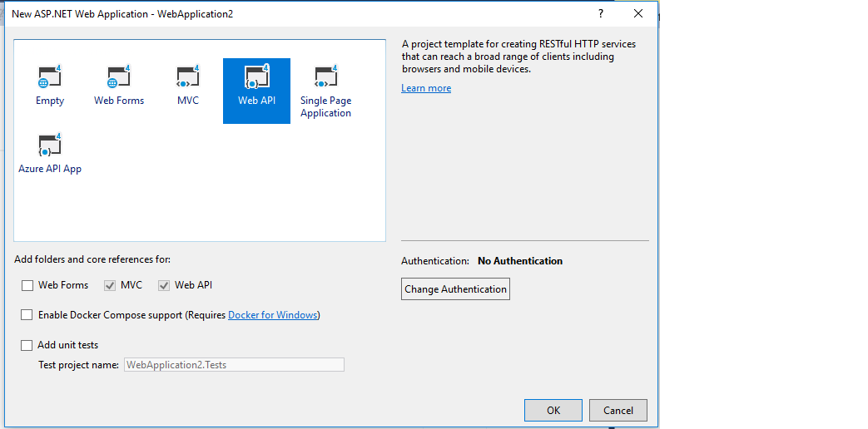Check the Add unit tests option
This screenshot has width=868, height=429.
coord(27,345)
